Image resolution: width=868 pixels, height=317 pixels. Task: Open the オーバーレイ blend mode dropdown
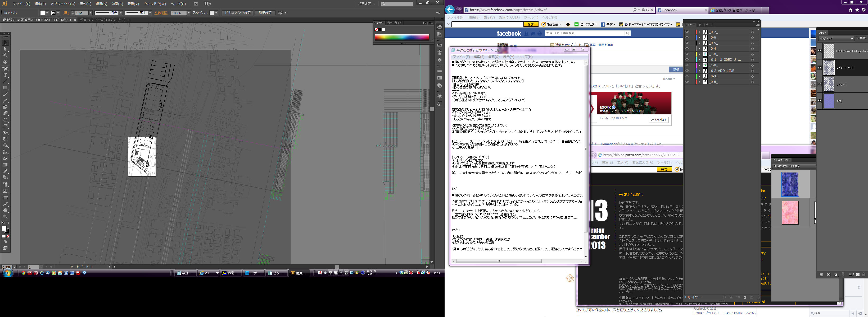pos(836,38)
